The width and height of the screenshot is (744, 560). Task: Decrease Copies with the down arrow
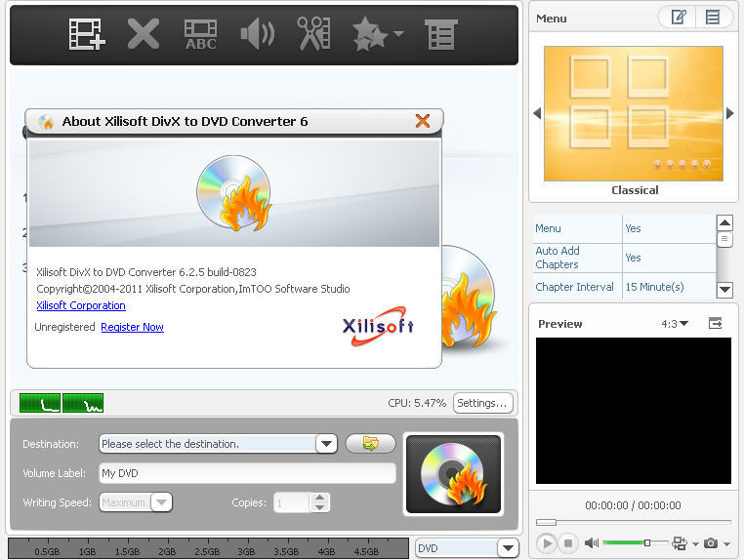pos(320,507)
